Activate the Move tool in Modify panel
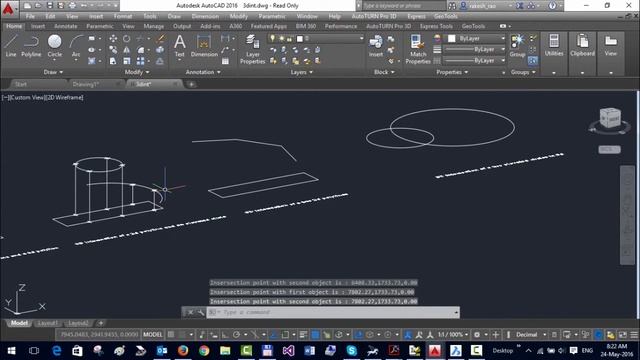 pyautogui.click(x=113, y=38)
